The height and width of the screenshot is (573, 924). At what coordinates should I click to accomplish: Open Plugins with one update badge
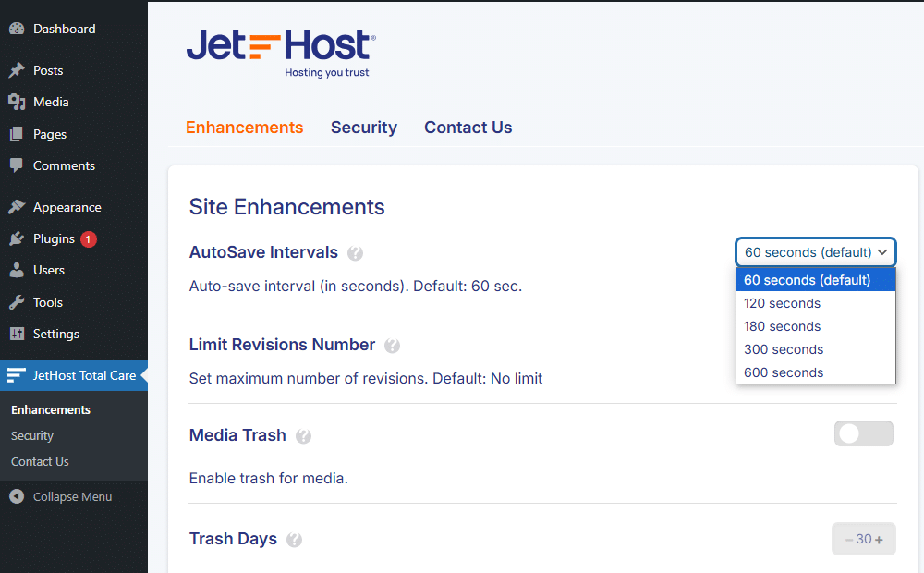53,238
